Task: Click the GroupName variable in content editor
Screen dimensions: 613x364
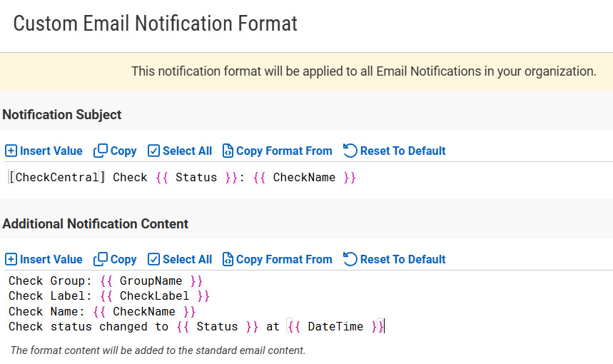Action: tap(151, 280)
